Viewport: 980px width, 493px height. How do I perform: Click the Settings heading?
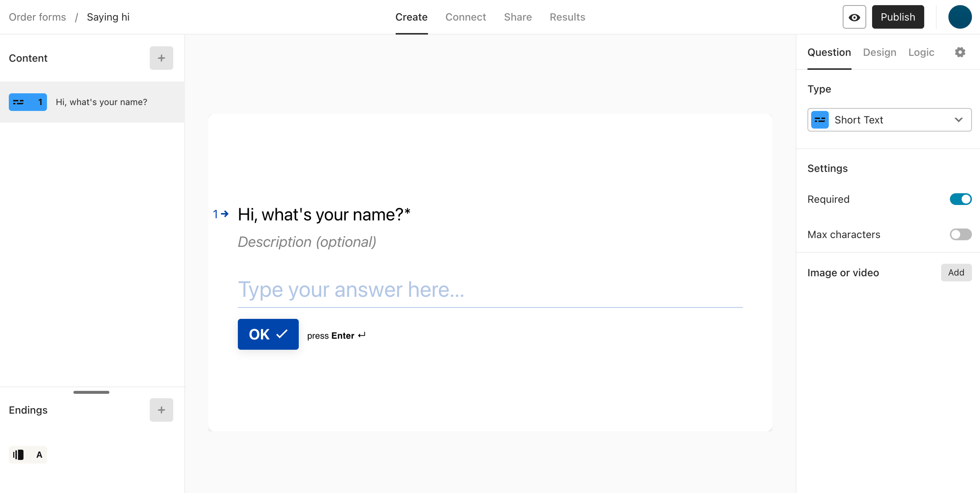coord(827,168)
